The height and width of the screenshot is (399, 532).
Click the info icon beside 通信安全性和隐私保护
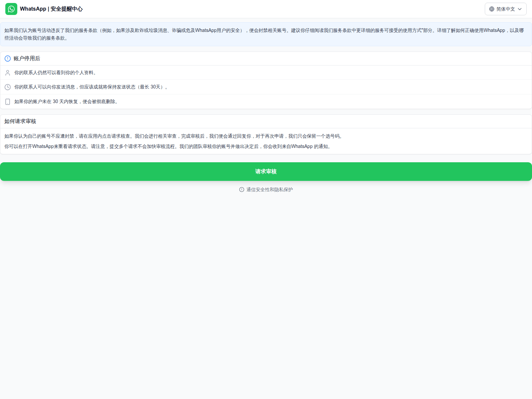click(242, 190)
